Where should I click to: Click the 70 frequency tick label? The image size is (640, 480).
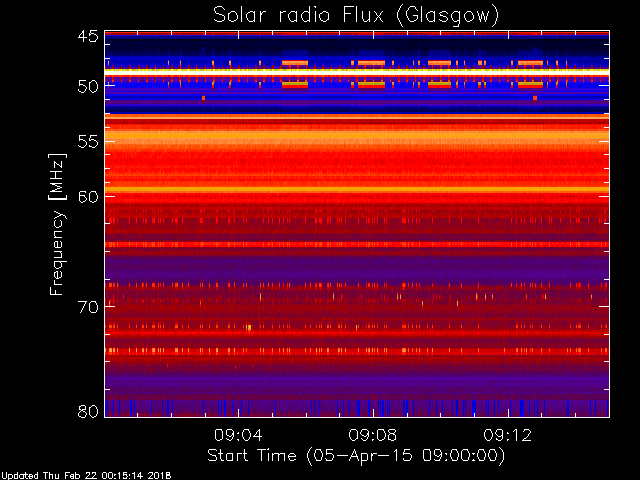coord(88,307)
